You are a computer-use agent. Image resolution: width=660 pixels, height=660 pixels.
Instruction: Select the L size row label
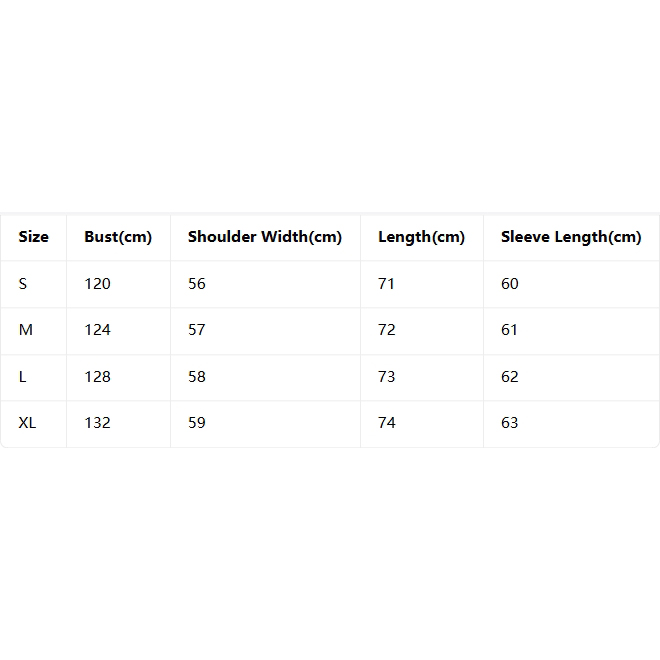(23, 377)
